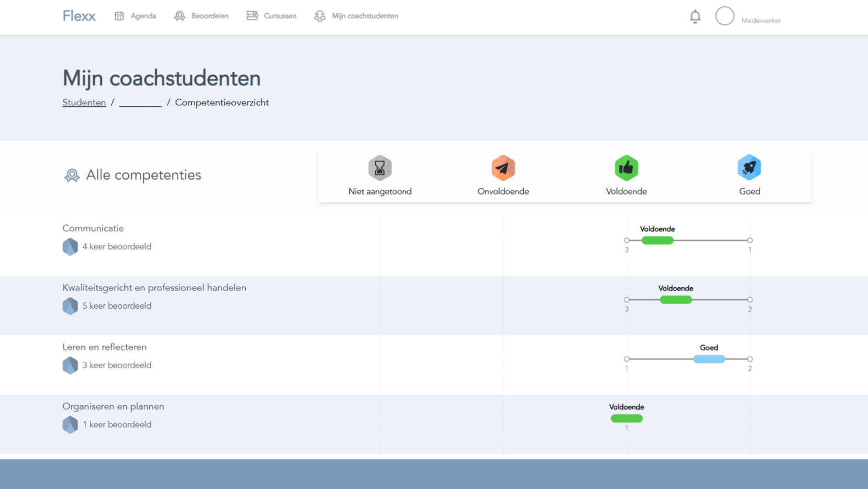Click the Alle competenties ribbon badge icon
This screenshot has width=868, height=489.
[72, 175]
